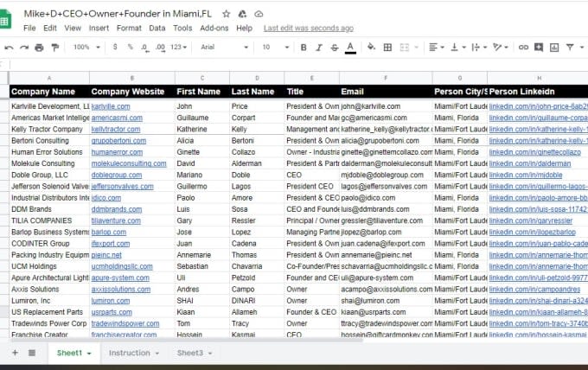Viewport: 588px width, 370px height.
Task: Open the text color picker
Action: 350,48
